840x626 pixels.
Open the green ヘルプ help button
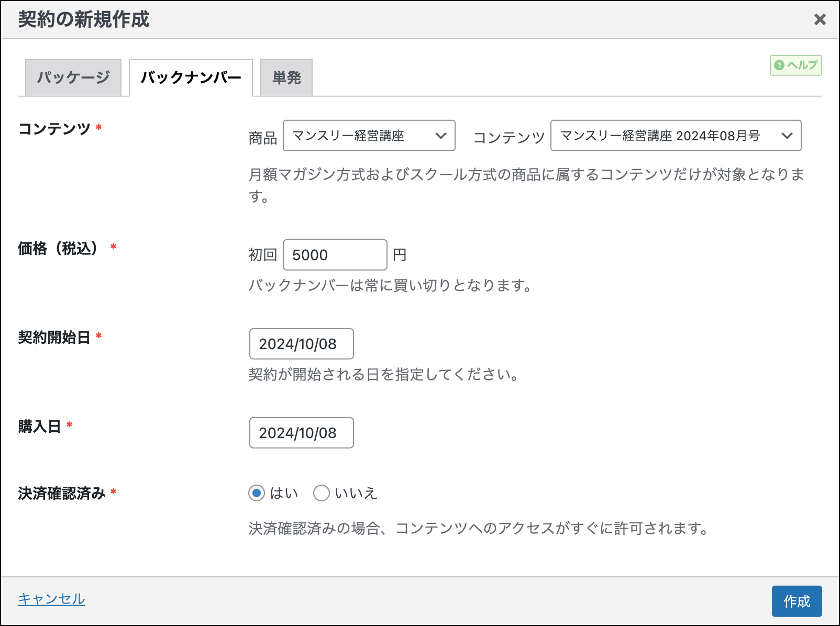coord(795,65)
